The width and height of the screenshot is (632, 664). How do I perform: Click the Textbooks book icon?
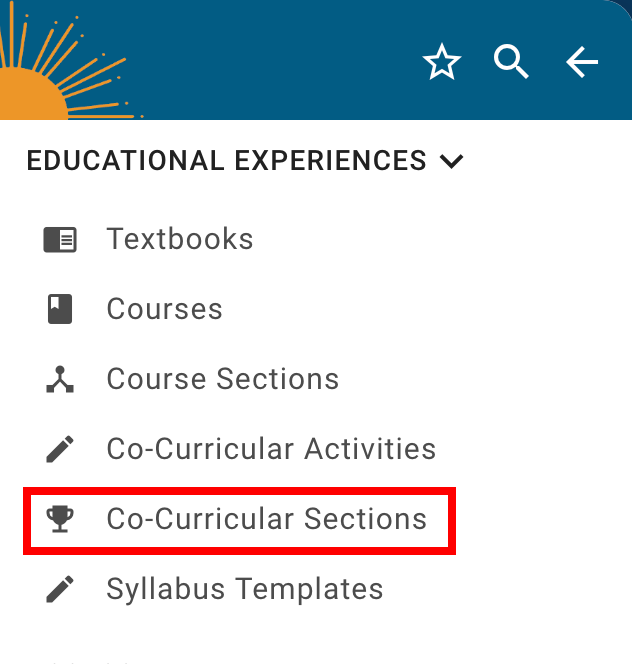point(60,240)
